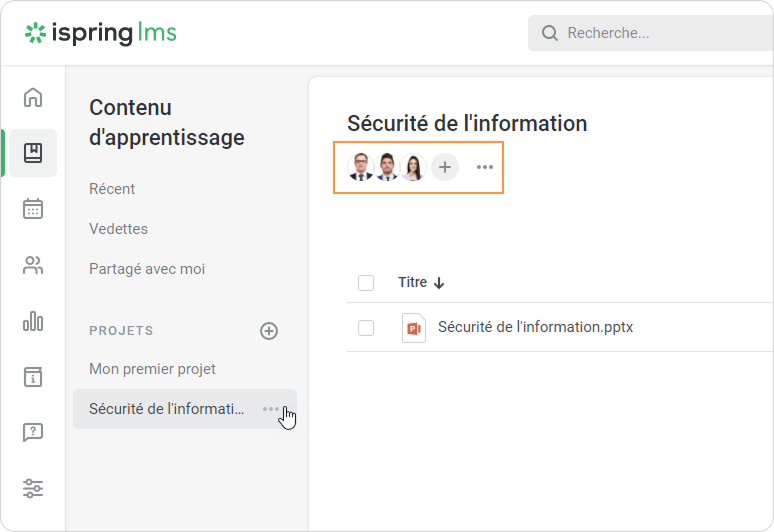Sort by Titre column arrow
The image size is (774, 532).
pyautogui.click(x=439, y=283)
